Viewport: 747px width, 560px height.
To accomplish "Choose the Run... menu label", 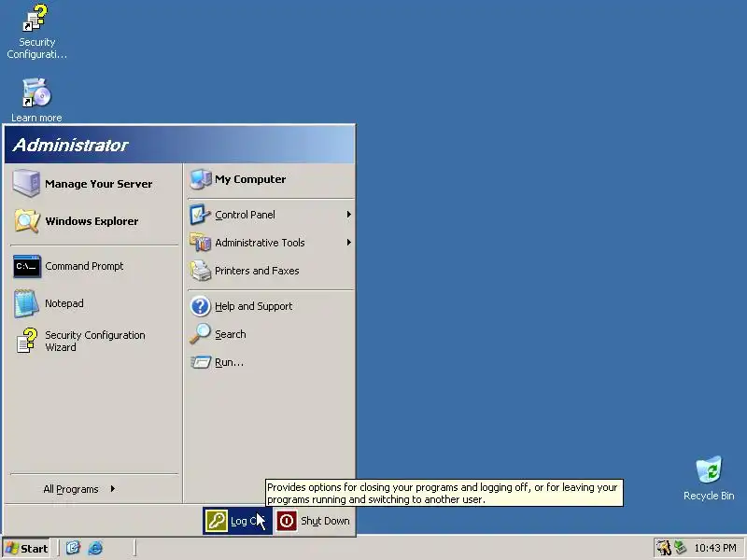I will pos(229,362).
